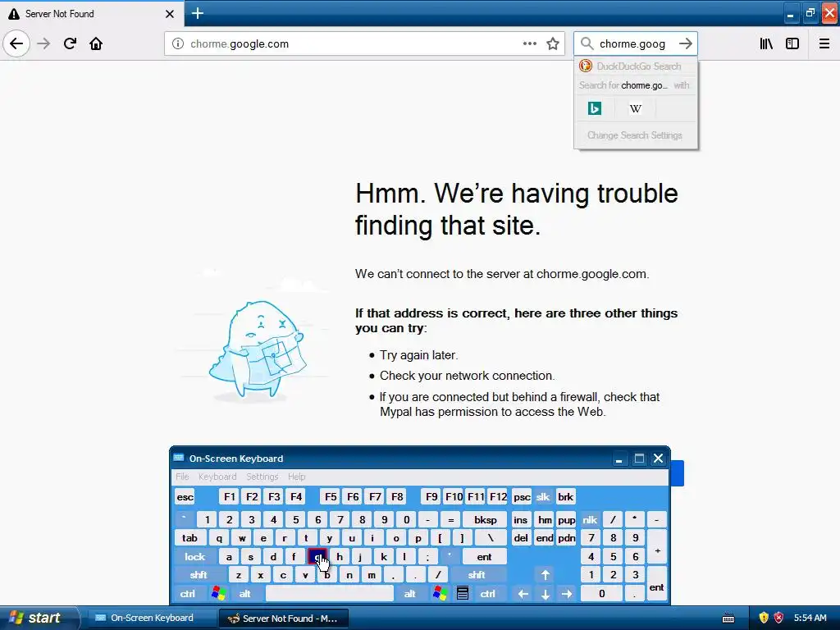Submit search with the go arrow
Screen dimensions: 840x630
pos(686,43)
